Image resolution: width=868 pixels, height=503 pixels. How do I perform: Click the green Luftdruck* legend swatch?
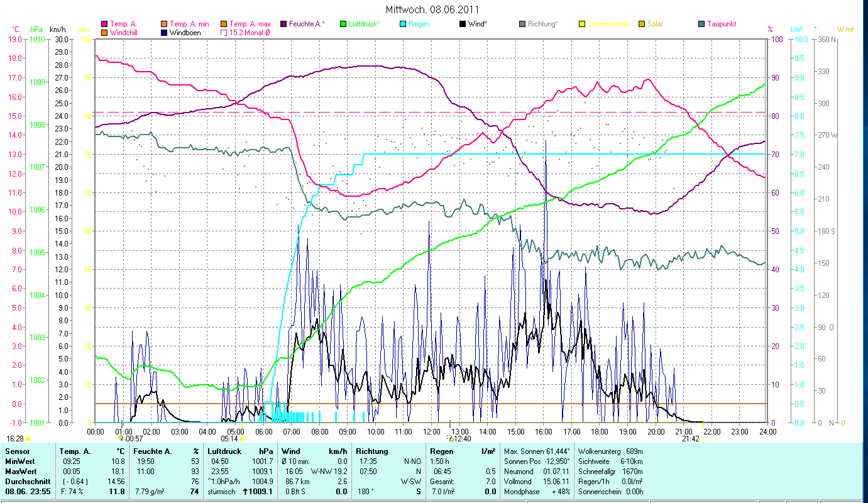coord(343,24)
